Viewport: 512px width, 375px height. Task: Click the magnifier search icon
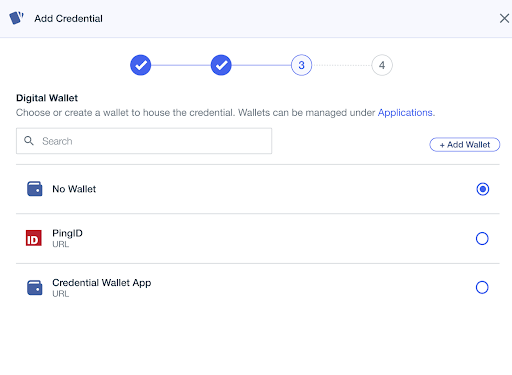(x=29, y=141)
